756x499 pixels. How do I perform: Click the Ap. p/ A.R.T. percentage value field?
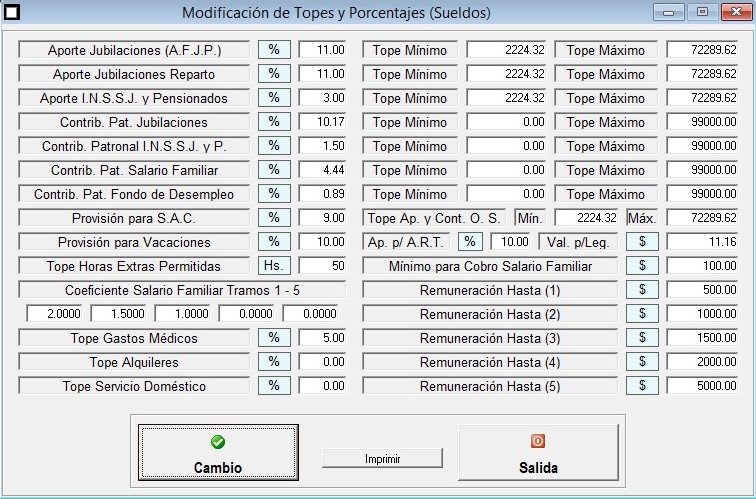pos(510,242)
